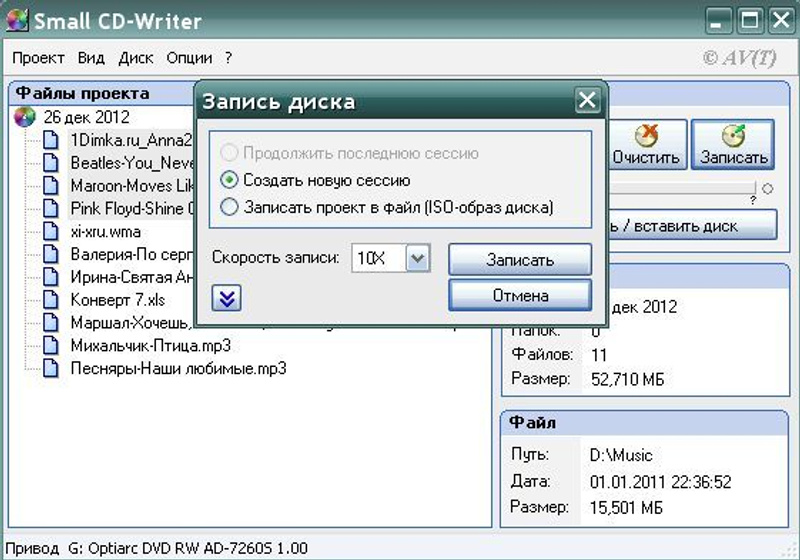Select the Ирина-Святая Ан file row
The image size is (800, 560).
(131, 277)
